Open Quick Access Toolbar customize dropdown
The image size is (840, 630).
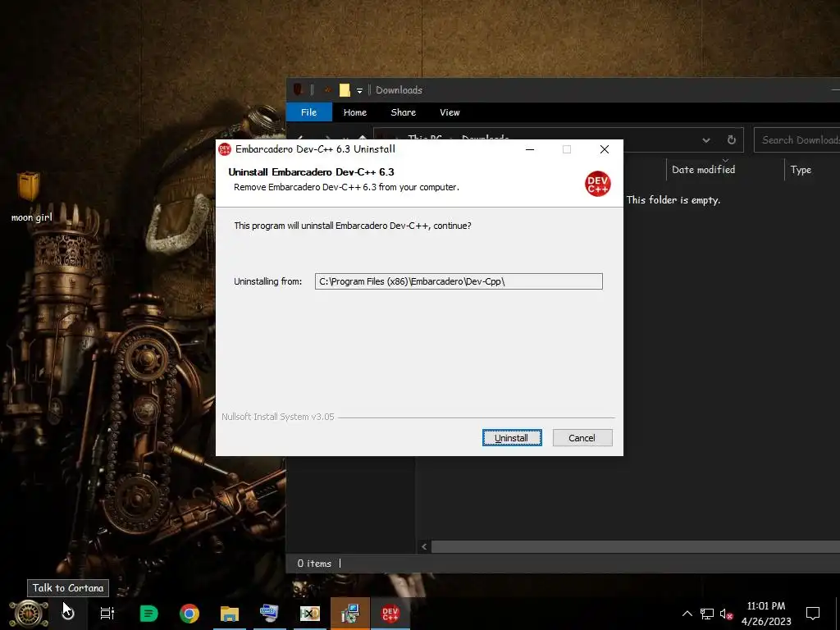359,90
